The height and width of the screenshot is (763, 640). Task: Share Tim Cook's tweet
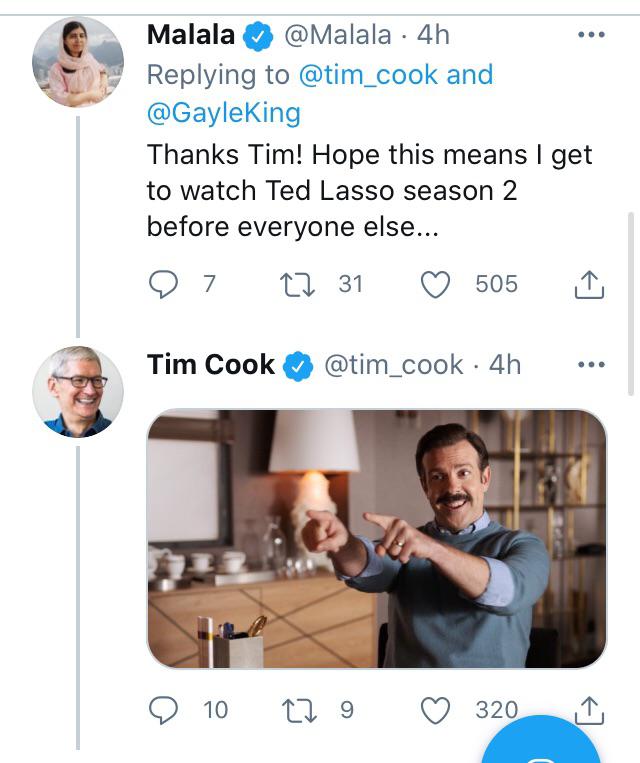point(590,711)
